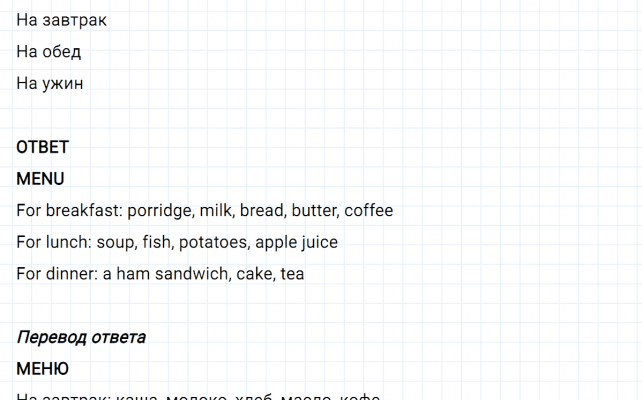The width and height of the screenshot is (642, 400).
Task: Click the 'На ужин' text line
Action: click(50, 84)
